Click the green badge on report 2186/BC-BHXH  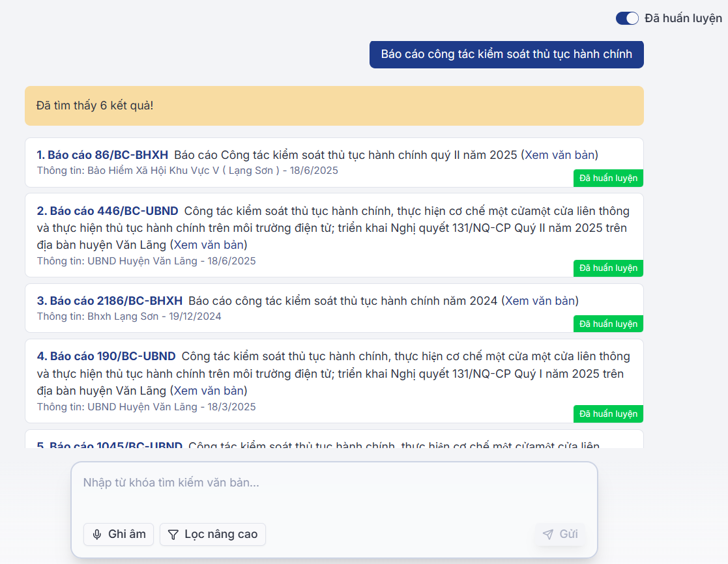608,324
